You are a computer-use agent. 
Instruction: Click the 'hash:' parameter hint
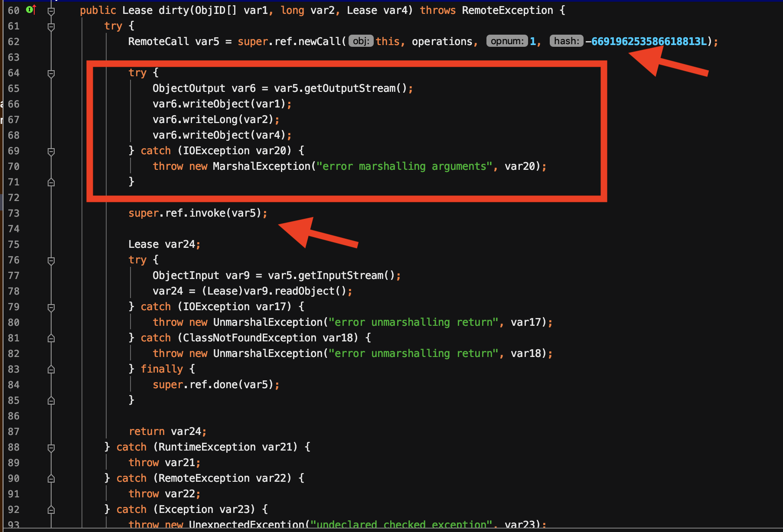[566, 41]
